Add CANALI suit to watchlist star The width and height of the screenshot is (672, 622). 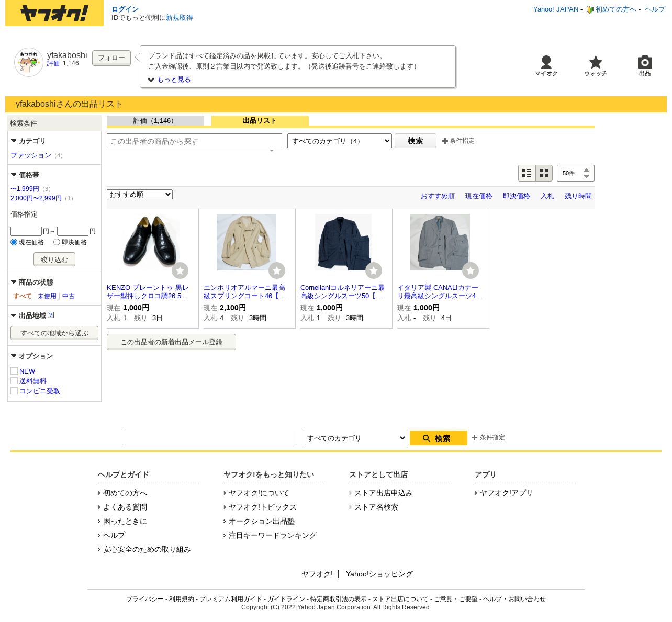[x=471, y=270]
